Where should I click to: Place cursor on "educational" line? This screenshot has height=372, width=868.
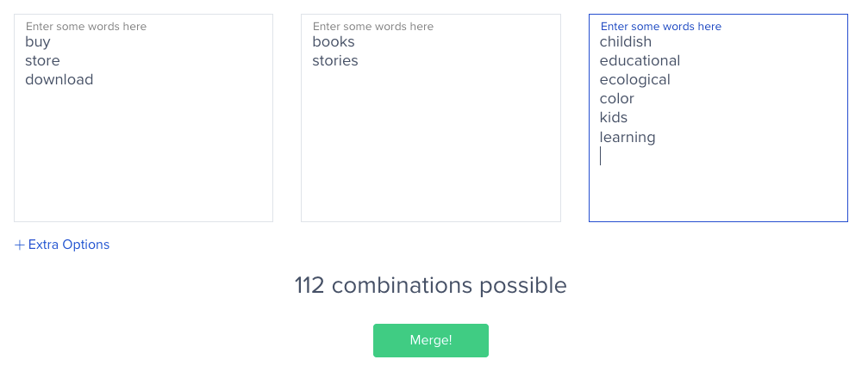pyautogui.click(x=640, y=61)
